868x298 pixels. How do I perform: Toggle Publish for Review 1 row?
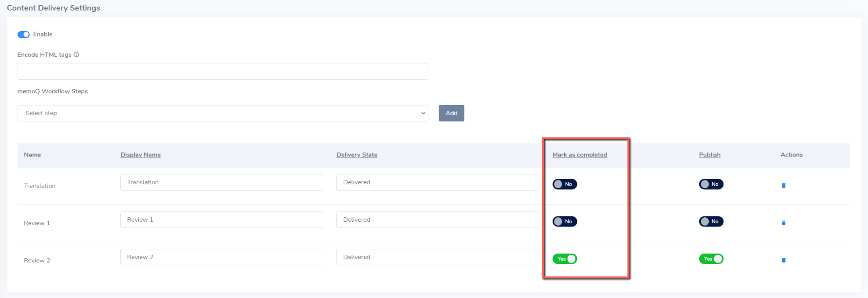[x=711, y=222]
